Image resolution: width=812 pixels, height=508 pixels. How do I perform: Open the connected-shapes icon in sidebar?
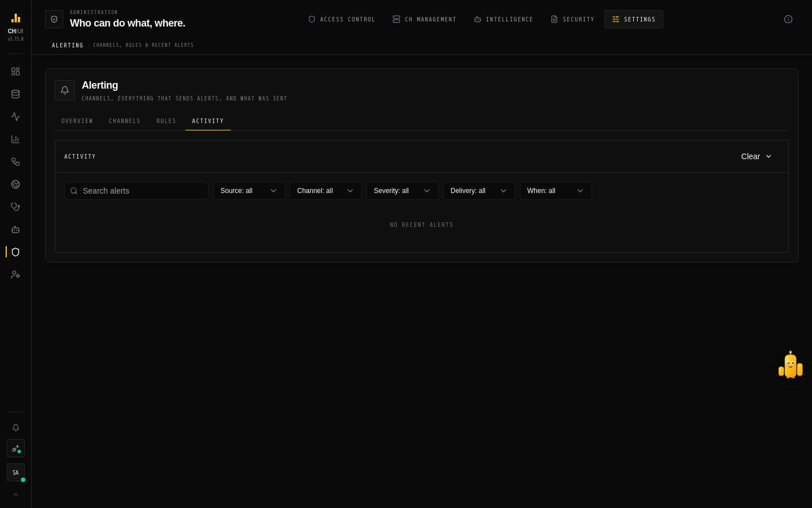(16, 162)
